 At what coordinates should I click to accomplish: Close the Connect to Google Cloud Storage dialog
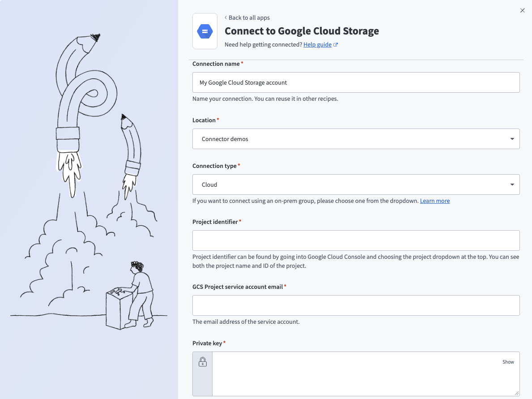(x=522, y=10)
